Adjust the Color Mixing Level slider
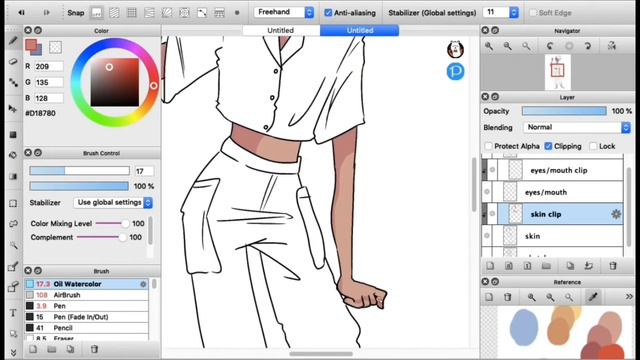The height and width of the screenshot is (360, 640). (x=112, y=223)
